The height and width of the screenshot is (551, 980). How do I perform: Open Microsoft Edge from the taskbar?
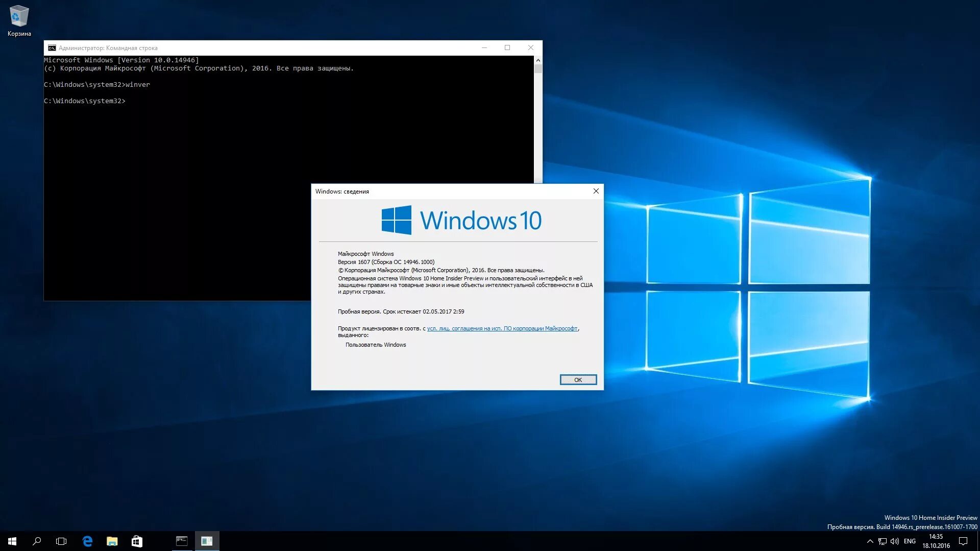coord(87,541)
